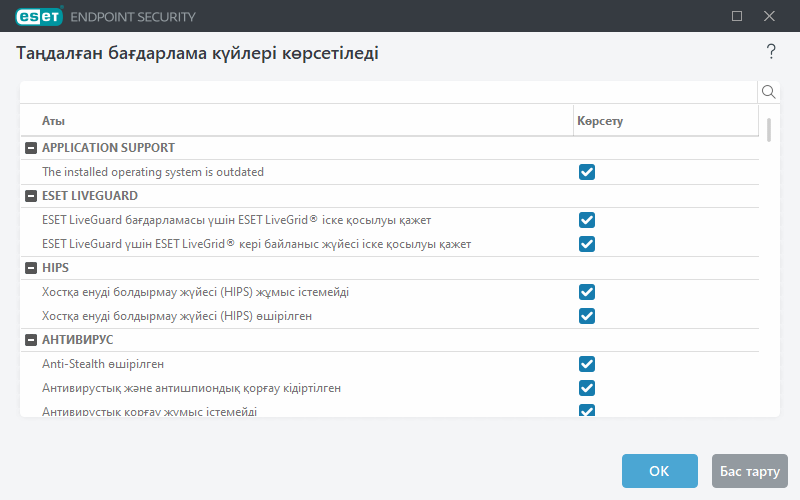Select 'Хостқа енуді болдырмау жүйесі (HIPS) өшірілген'
This screenshot has width=800, height=500.
coord(177,316)
